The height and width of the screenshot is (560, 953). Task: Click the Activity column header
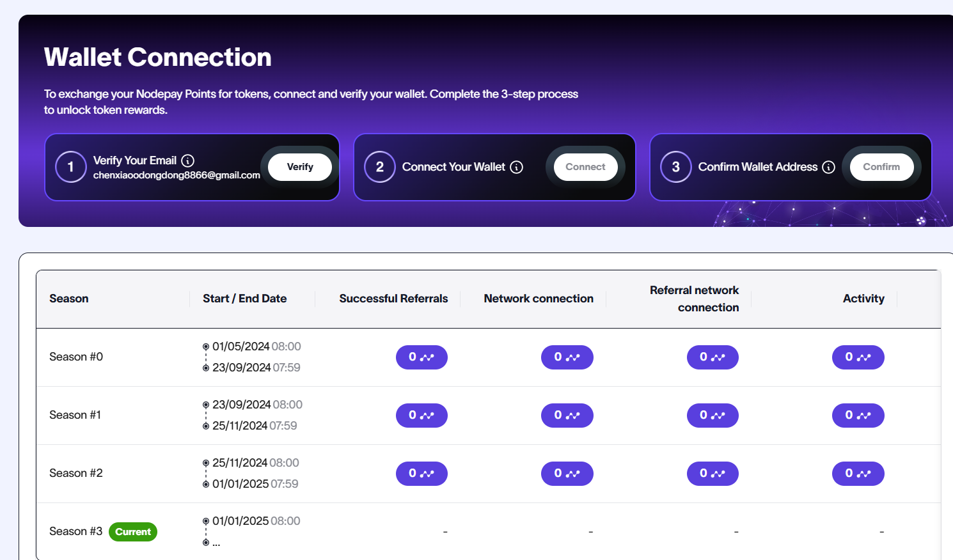coord(863,299)
